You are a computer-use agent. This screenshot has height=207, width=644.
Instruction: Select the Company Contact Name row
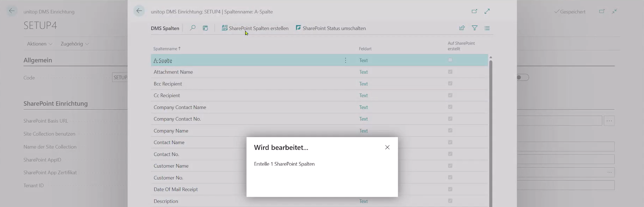coord(319,107)
